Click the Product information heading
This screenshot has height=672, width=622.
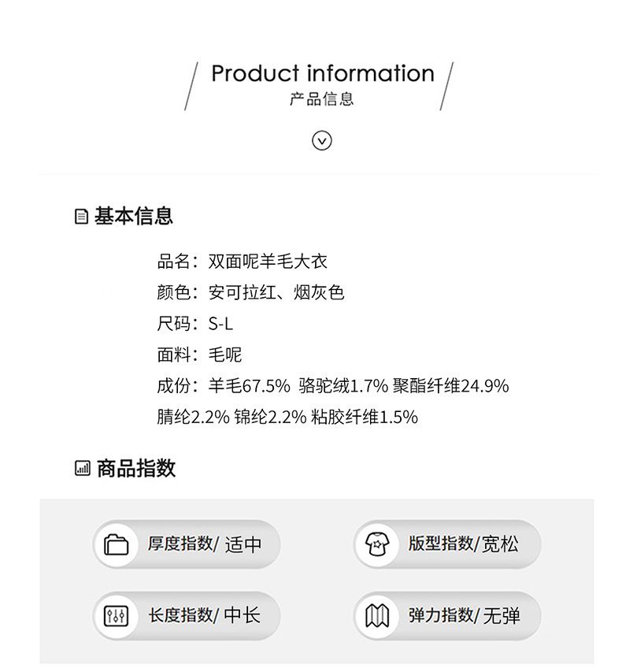pos(322,73)
